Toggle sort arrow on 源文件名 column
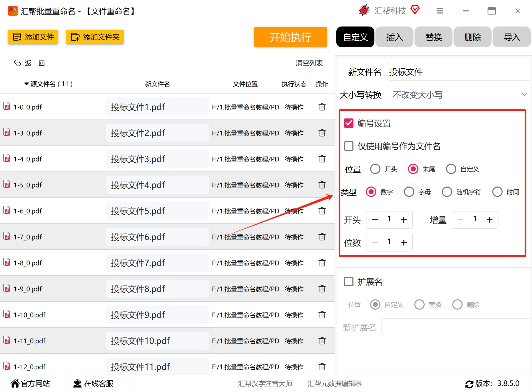 coord(26,84)
